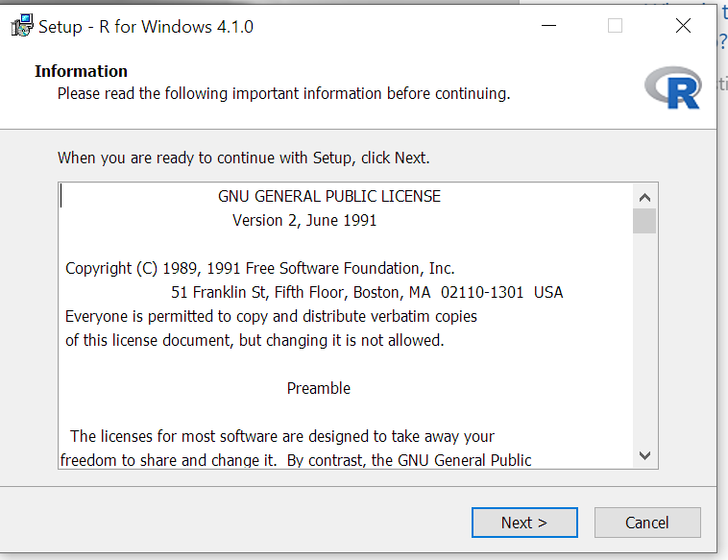
Task: Click the Next > button
Action: 524,523
